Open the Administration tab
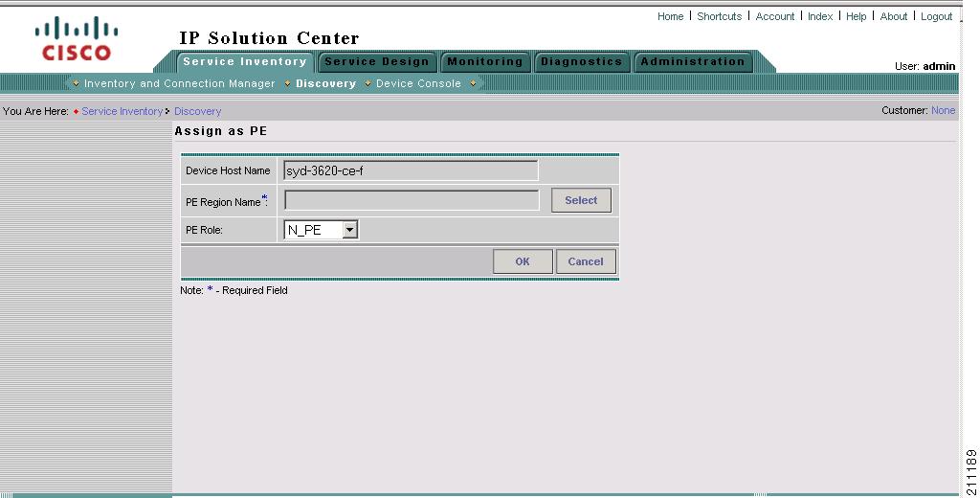The height and width of the screenshot is (498, 980). coord(693,62)
